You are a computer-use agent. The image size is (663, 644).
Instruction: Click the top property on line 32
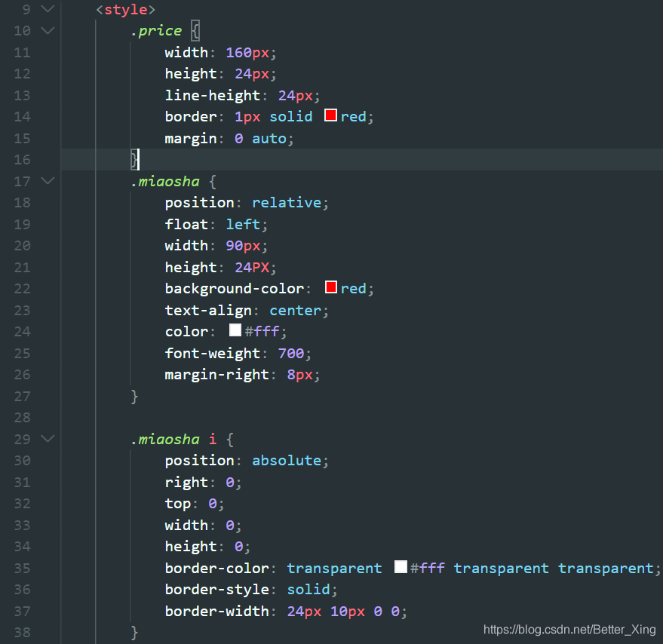click(x=177, y=504)
